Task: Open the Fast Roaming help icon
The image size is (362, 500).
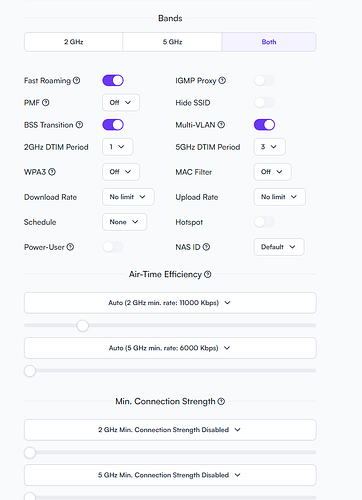Action: pyautogui.click(x=77, y=80)
